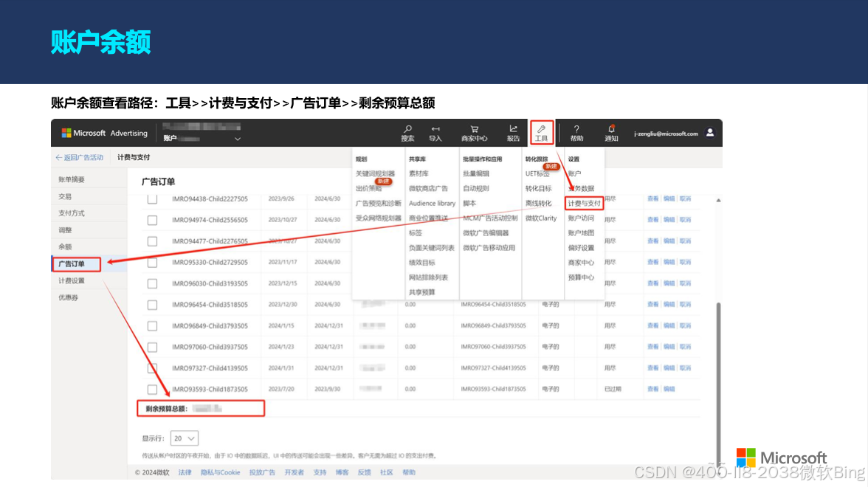Check the IMRO96030-Child3193505 row box

[152, 283]
